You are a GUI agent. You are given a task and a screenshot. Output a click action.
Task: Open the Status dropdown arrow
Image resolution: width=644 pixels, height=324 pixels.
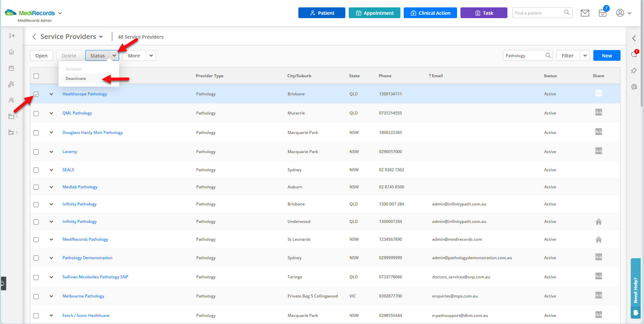click(114, 55)
